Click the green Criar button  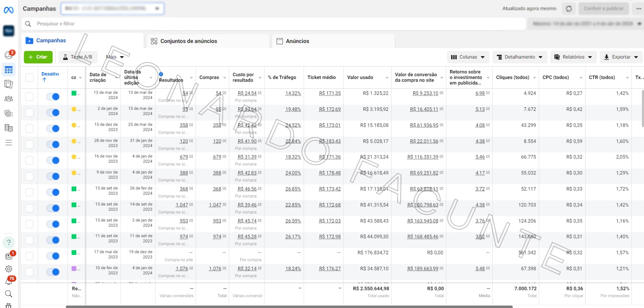(x=38, y=57)
